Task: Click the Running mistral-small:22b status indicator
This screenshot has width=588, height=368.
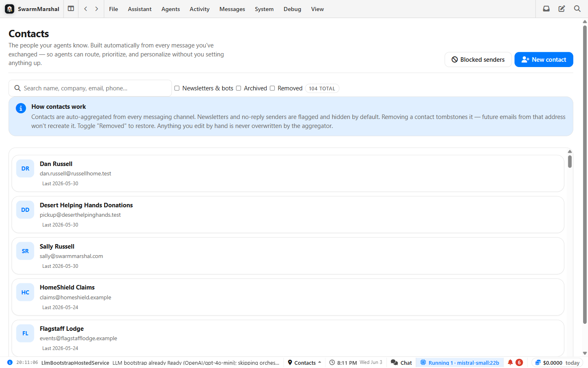Action: click(459, 363)
